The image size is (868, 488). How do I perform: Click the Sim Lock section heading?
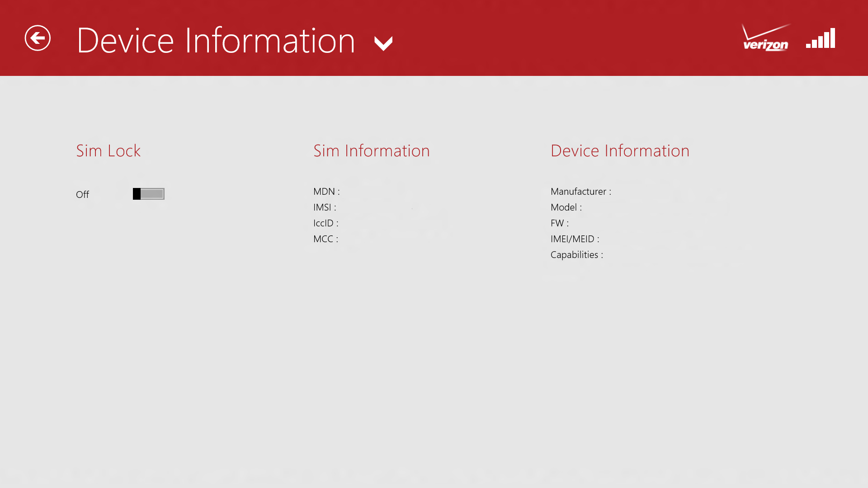[108, 151]
